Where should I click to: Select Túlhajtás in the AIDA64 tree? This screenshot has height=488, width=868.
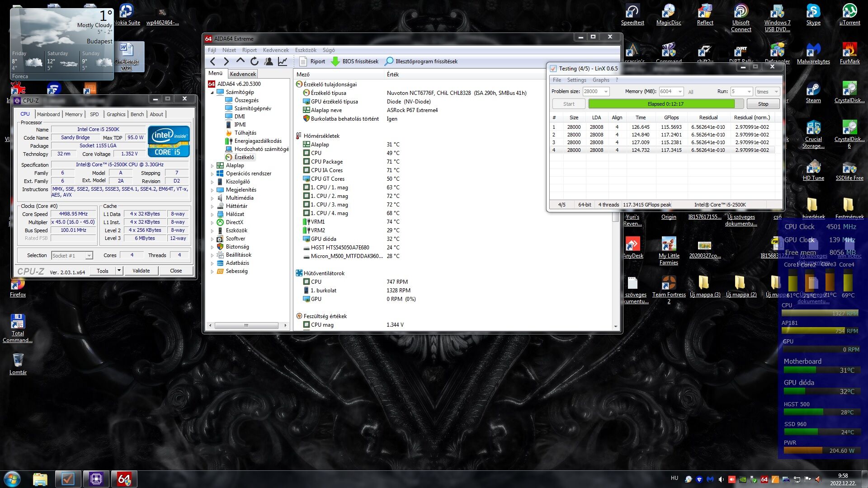[245, 133]
